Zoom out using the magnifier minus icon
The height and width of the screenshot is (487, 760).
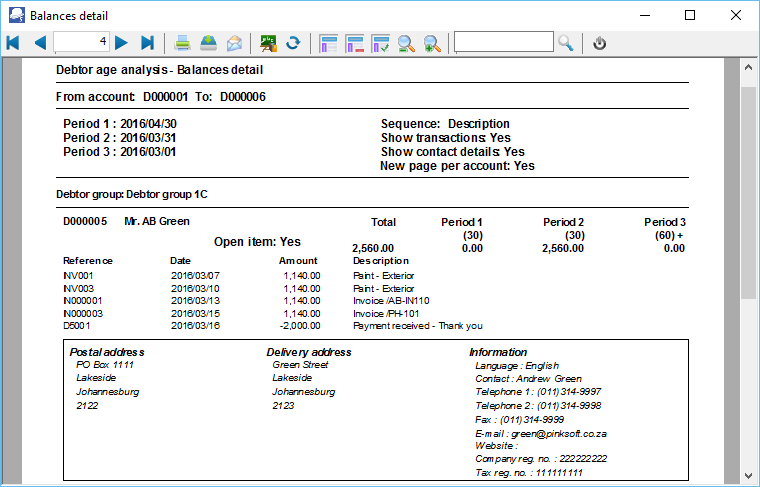click(406, 42)
